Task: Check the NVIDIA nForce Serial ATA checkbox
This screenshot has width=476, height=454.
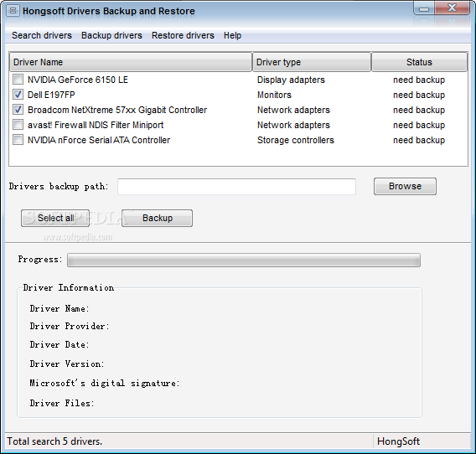Action: [x=18, y=140]
